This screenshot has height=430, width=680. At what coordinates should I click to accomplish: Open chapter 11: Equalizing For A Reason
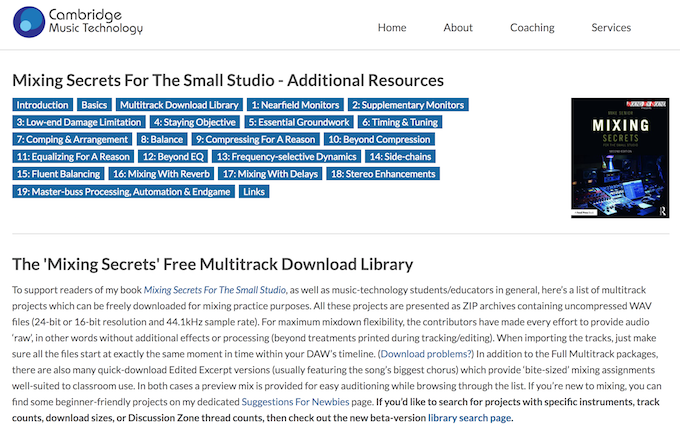point(73,156)
